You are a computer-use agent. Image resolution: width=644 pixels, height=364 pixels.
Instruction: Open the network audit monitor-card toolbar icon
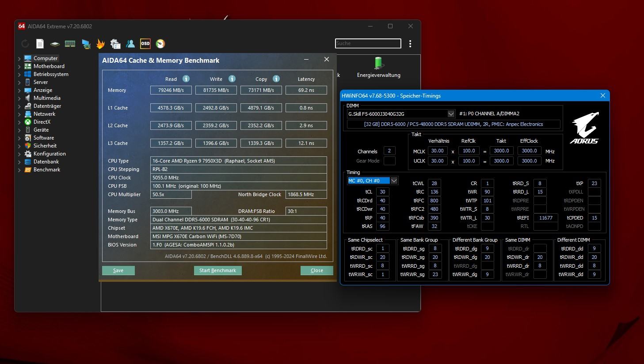tap(86, 44)
